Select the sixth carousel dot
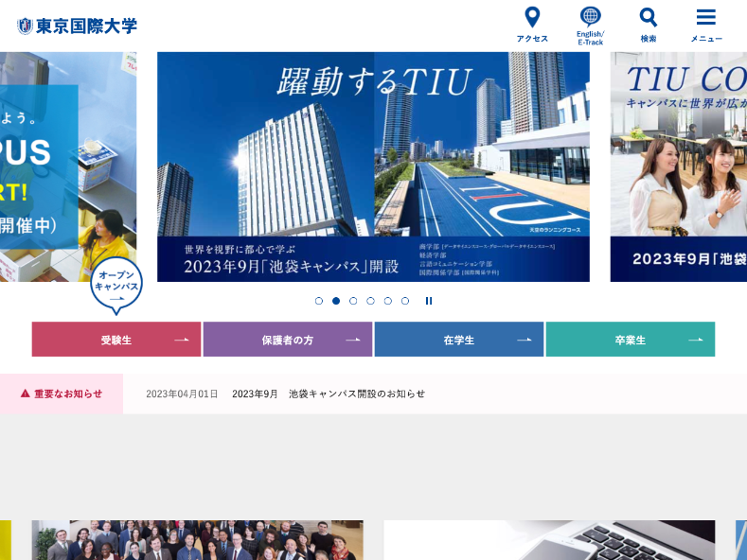This screenshot has height=560, width=747. click(x=405, y=301)
